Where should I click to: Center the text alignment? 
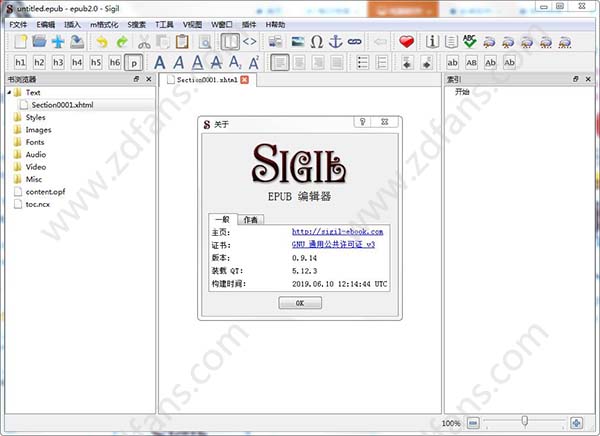tap(299, 62)
